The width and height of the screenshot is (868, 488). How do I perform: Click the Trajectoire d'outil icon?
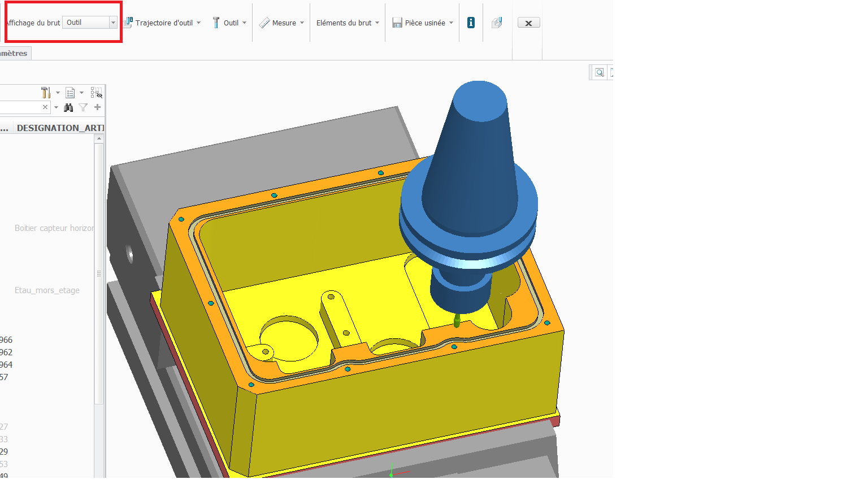tap(128, 23)
